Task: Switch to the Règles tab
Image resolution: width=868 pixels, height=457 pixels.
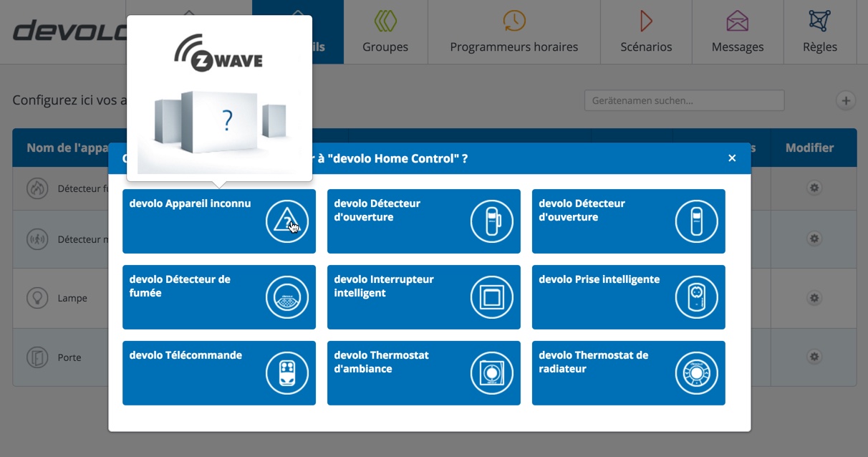Action: pyautogui.click(x=820, y=32)
